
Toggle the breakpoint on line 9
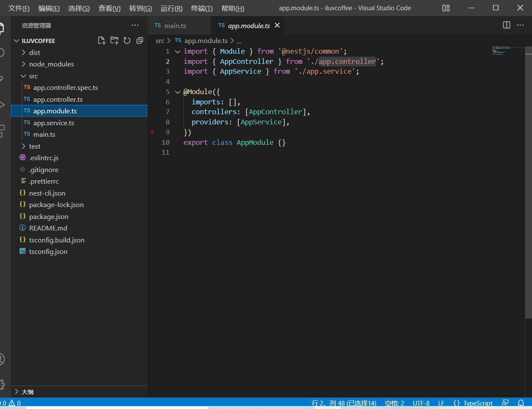152,132
